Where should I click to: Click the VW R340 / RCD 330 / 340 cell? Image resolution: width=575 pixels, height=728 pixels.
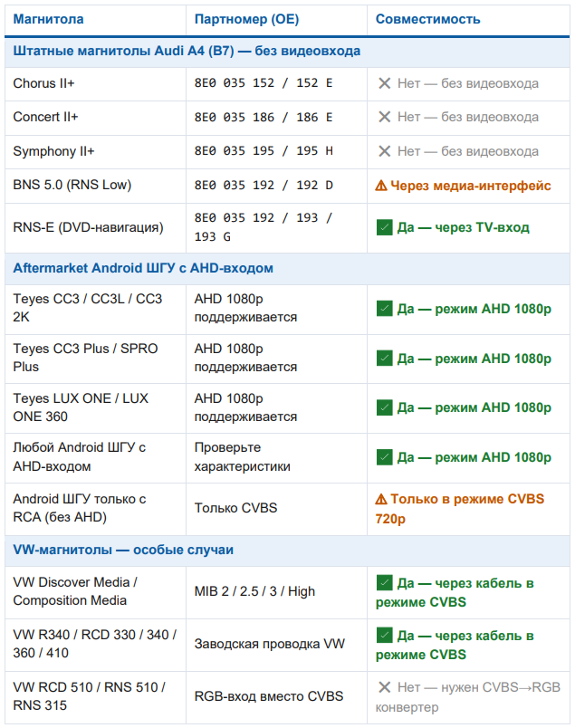click(x=95, y=645)
